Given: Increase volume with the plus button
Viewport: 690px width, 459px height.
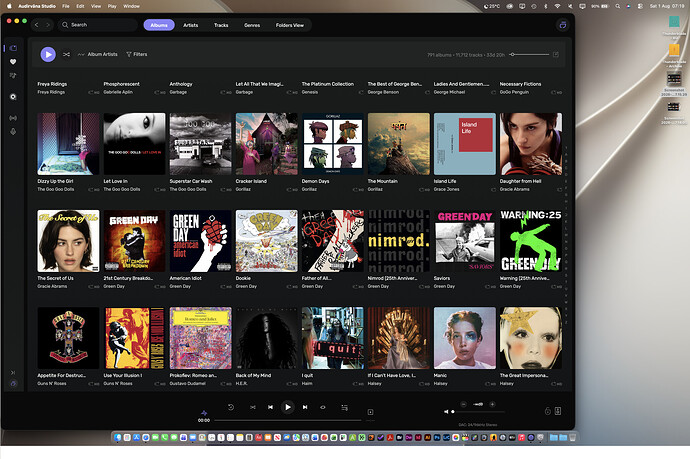Looking at the screenshot, I should tap(492, 404).
